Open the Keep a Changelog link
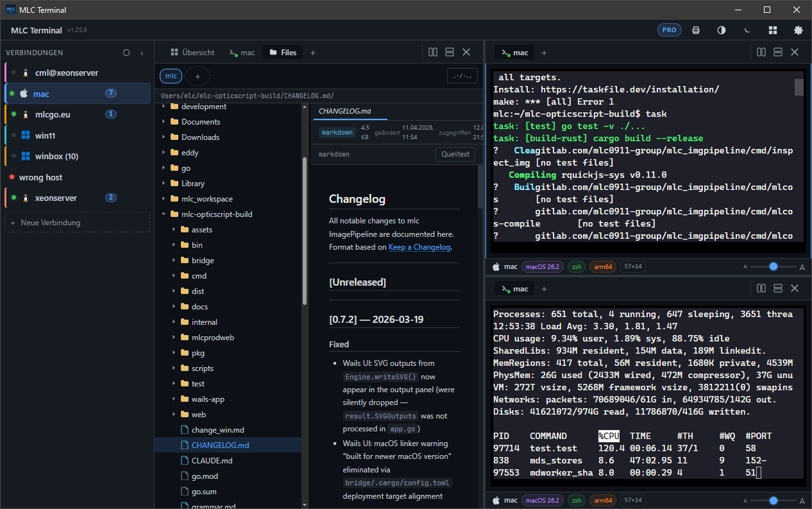The width and height of the screenshot is (812, 509). [x=419, y=247]
